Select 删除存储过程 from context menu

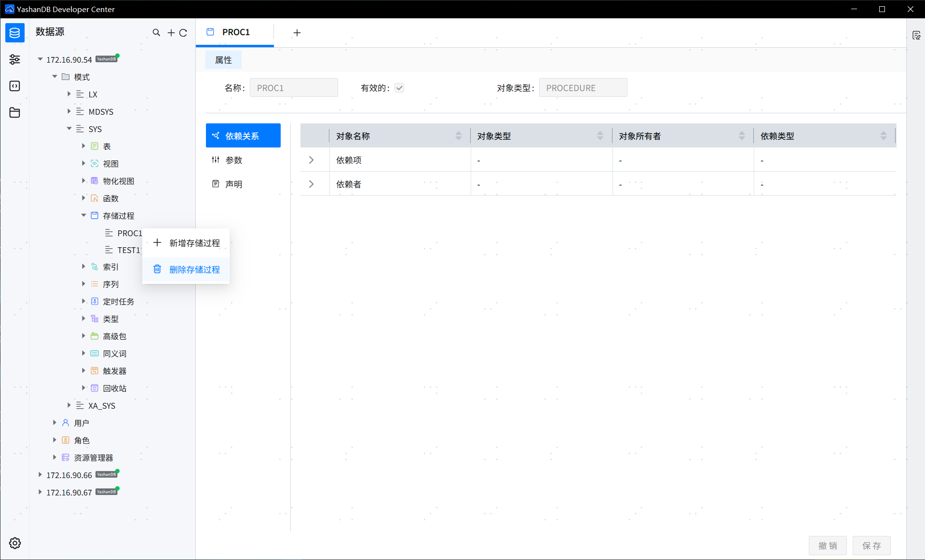194,269
